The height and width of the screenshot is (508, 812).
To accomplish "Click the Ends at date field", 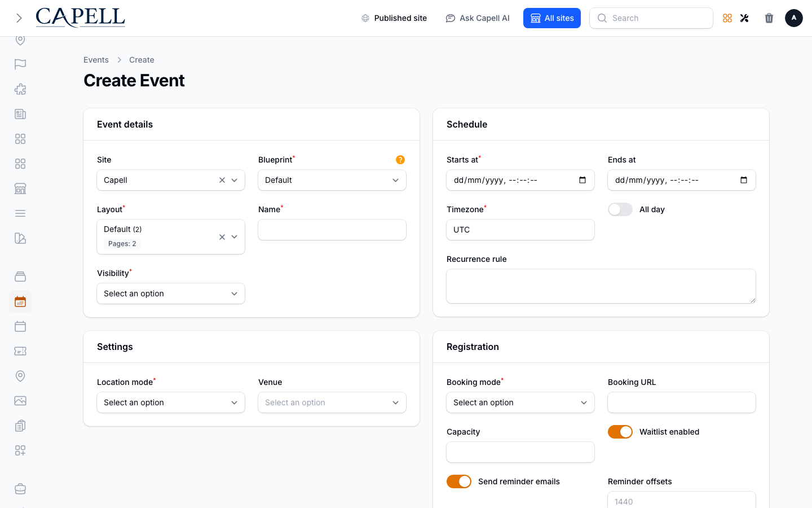I will [x=682, y=180].
